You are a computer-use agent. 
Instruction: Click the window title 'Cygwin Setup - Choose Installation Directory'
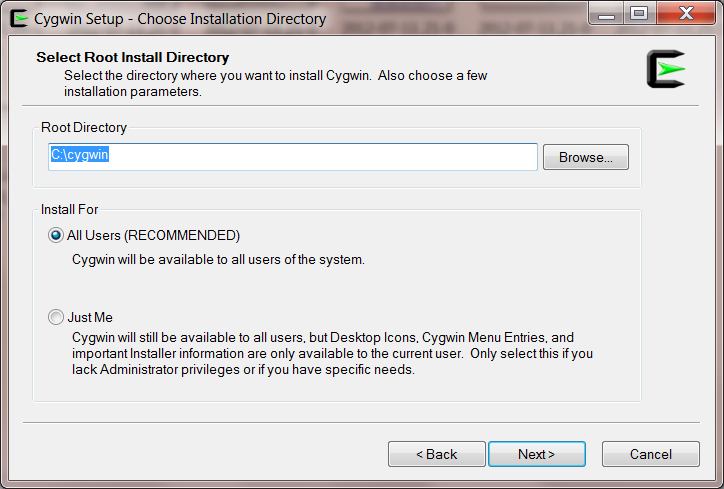click(x=180, y=19)
